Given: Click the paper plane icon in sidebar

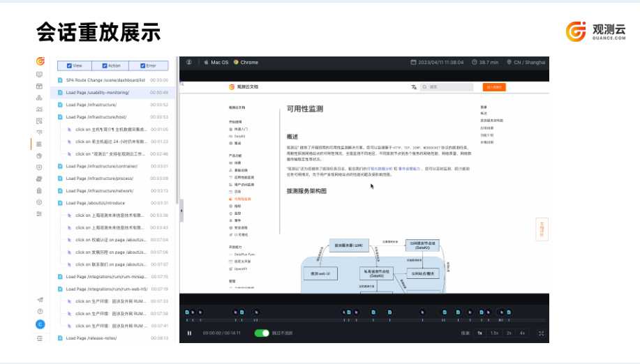Looking at the screenshot, I should point(40,300).
